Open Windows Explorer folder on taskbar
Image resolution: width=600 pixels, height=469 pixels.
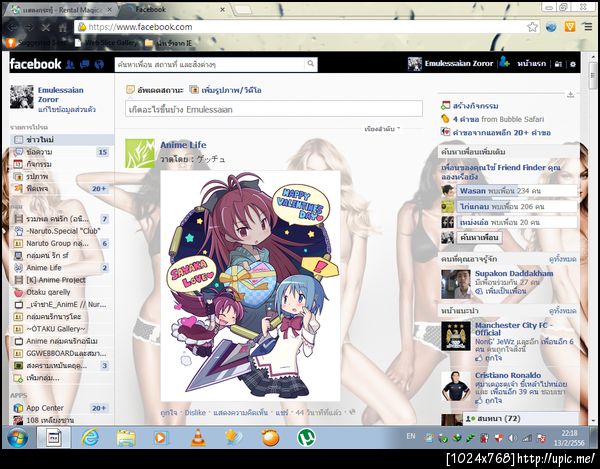coord(126,438)
